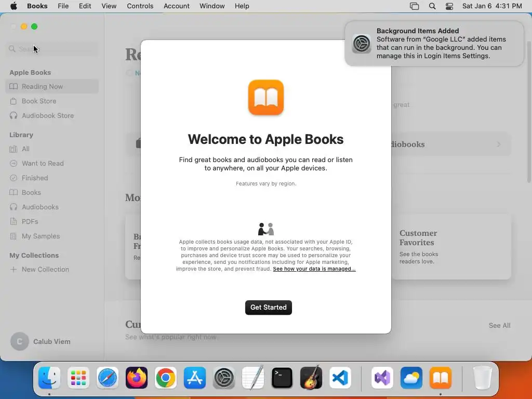Launch Firefox from the Dock
The width and height of the screenshot is (532, 399).
(137, 378)
